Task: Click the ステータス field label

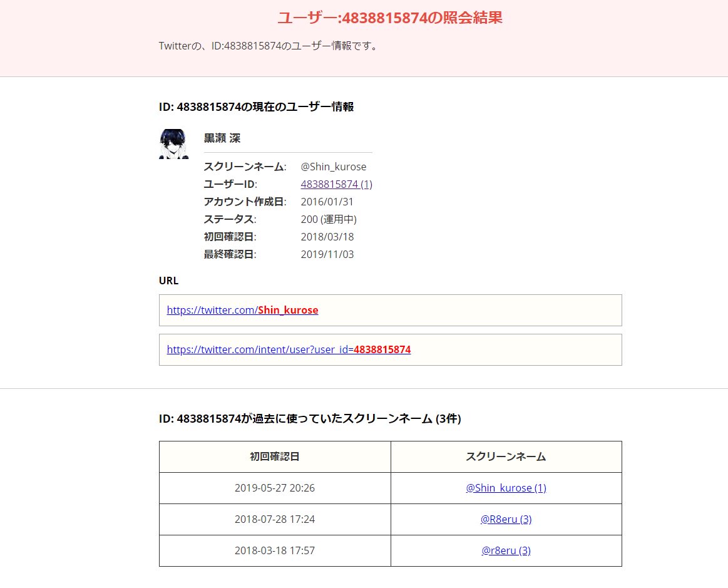Action: tap(230, 219)
